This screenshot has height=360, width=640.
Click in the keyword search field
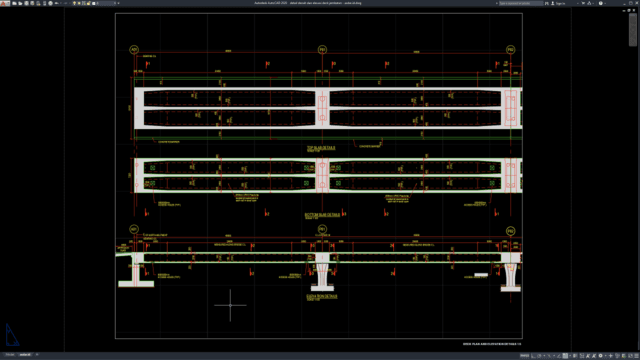click(x=521, y=3)
